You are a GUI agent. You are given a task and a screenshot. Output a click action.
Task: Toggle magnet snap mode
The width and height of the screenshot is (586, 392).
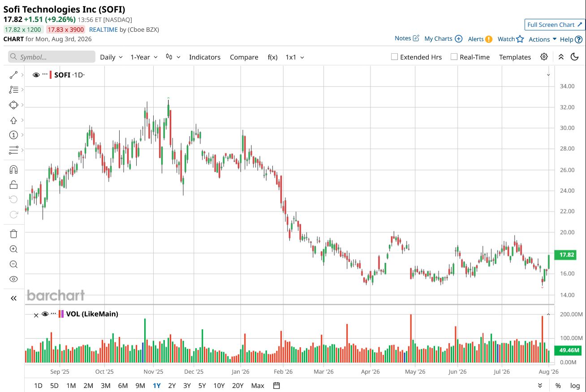click(13, 170)
